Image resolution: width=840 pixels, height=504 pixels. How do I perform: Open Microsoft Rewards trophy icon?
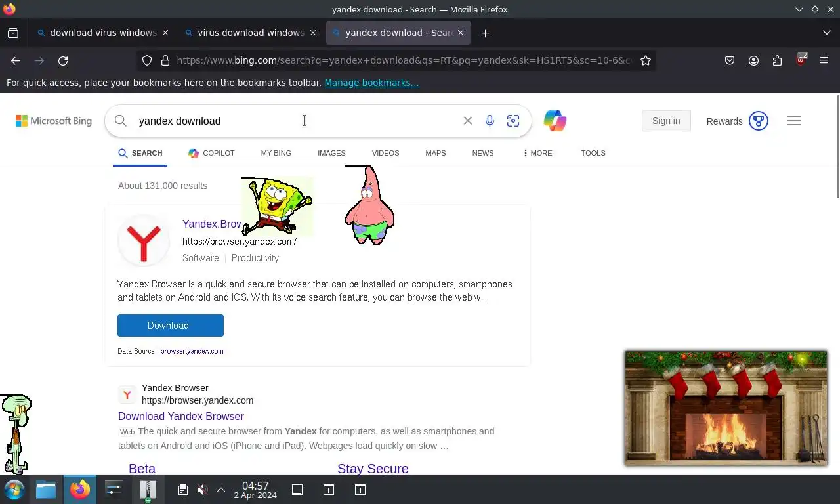pos(759,121)
